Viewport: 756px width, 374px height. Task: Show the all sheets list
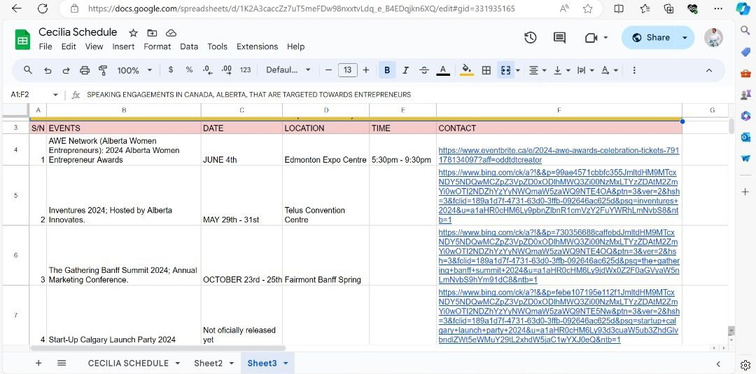point(62,363)
